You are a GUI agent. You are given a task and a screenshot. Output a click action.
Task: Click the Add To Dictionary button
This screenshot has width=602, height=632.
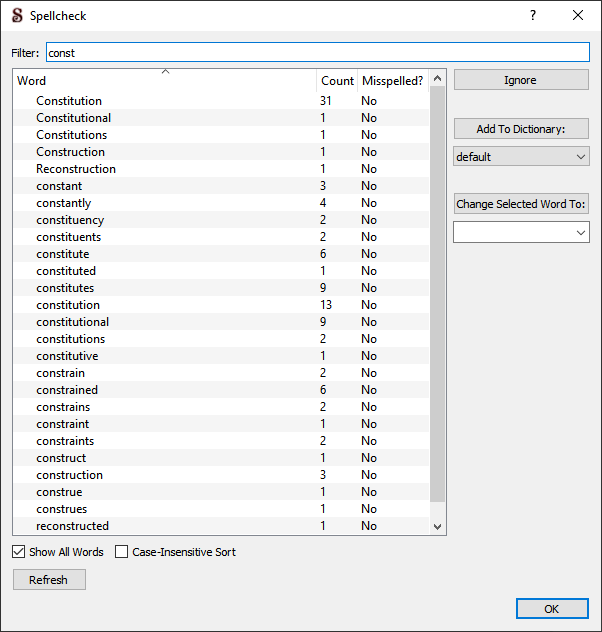coord(521,129)
